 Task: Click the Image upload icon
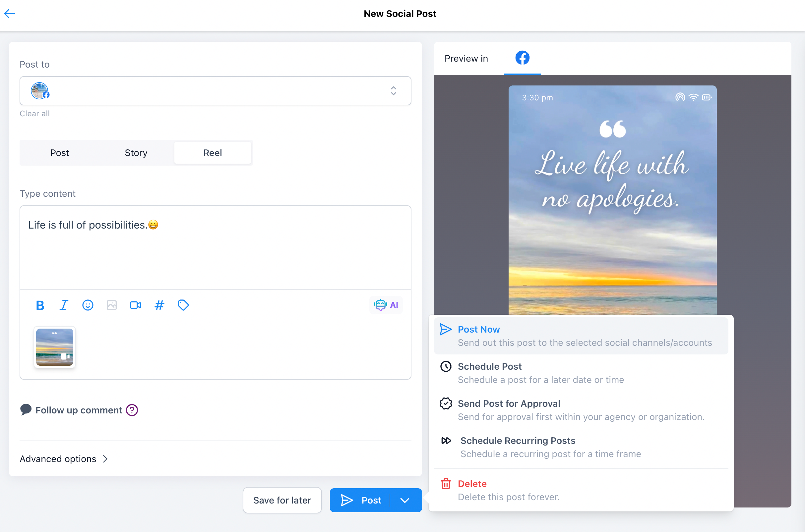111,305
